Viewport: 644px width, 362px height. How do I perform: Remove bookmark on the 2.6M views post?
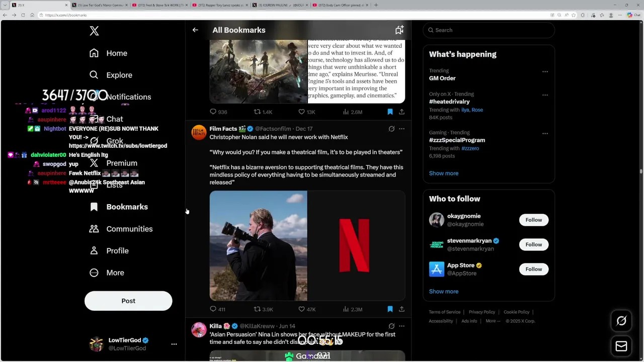point(390,112)
